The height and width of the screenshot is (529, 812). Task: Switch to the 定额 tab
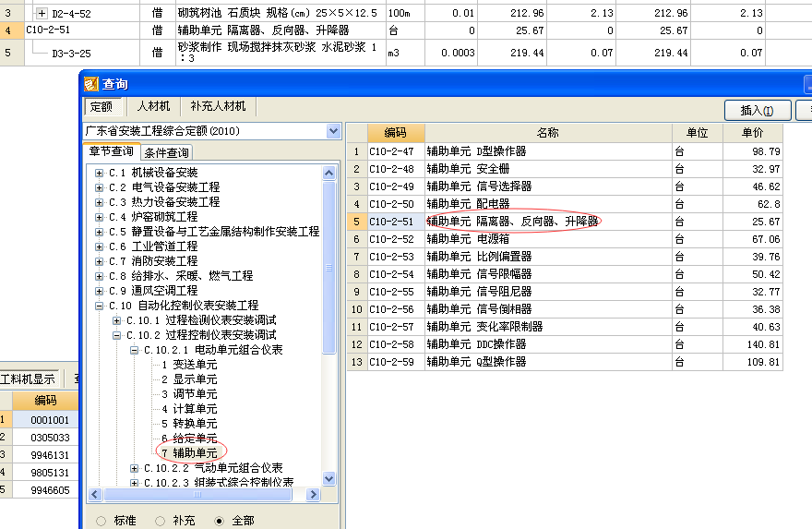[x=101, y=107]
